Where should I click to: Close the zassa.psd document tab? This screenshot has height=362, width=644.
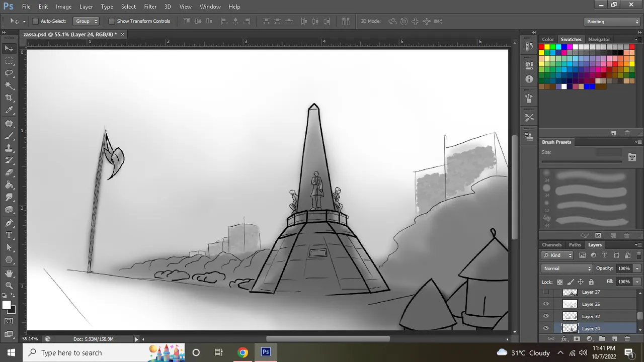pos(122,34)
